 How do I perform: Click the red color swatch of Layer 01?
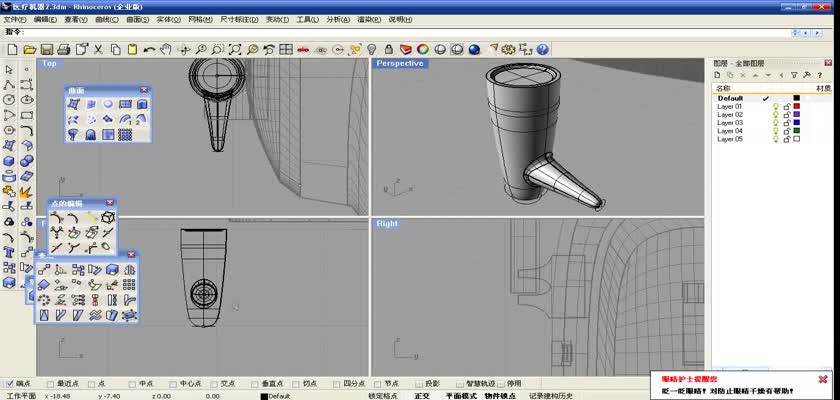pyautogui.click(x=797, y=107)
